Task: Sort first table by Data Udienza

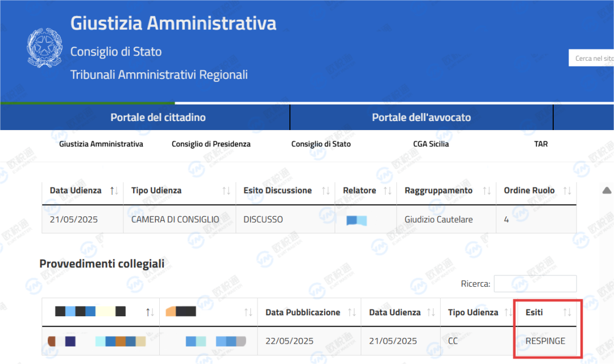Action: click(114, 191)
